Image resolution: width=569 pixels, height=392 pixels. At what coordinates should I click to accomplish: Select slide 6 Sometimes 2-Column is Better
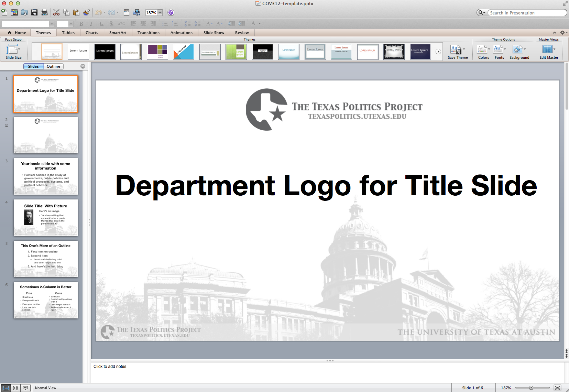(x=46, y=300)
